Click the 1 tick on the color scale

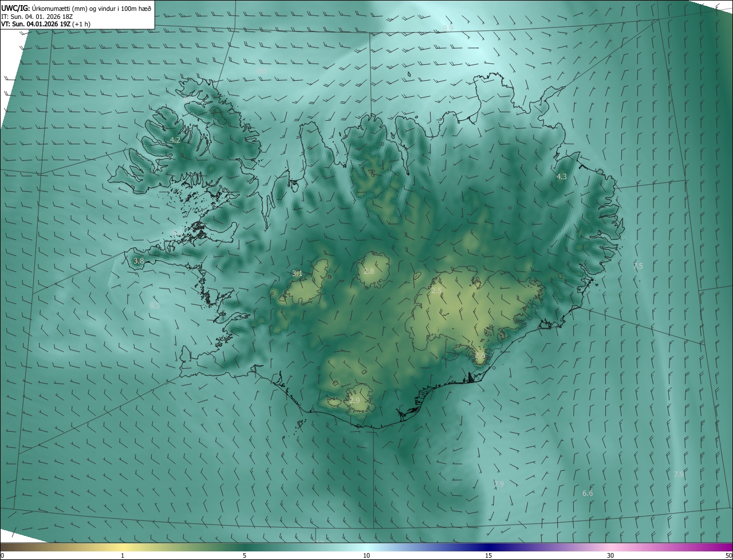point(123,555)
